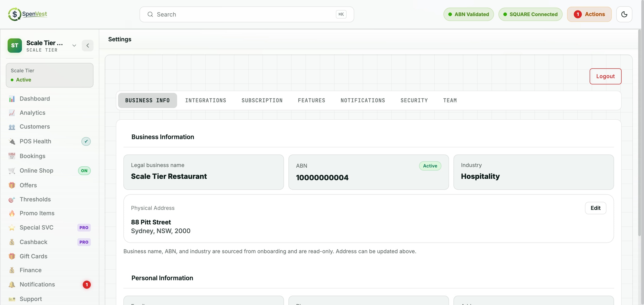Open Customers page

click(x=49, y=127)
